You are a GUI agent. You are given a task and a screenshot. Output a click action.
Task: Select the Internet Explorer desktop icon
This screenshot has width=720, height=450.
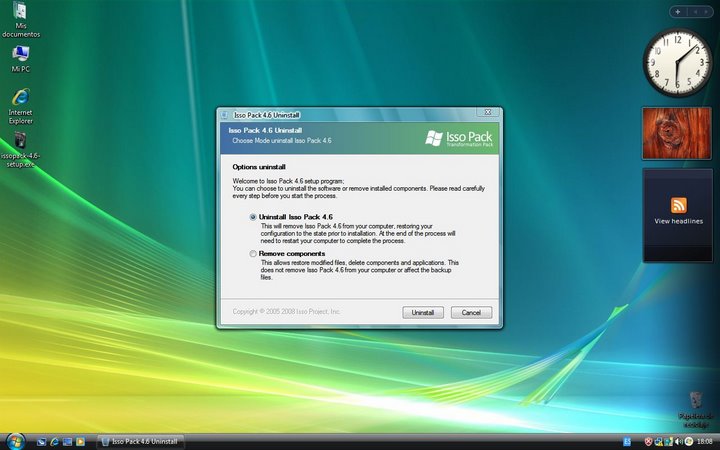click(x=21, y=107)
